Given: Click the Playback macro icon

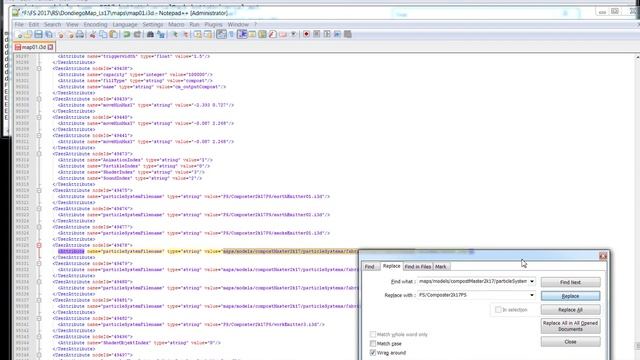Looking at the screenshot, I should coord(327,35).
